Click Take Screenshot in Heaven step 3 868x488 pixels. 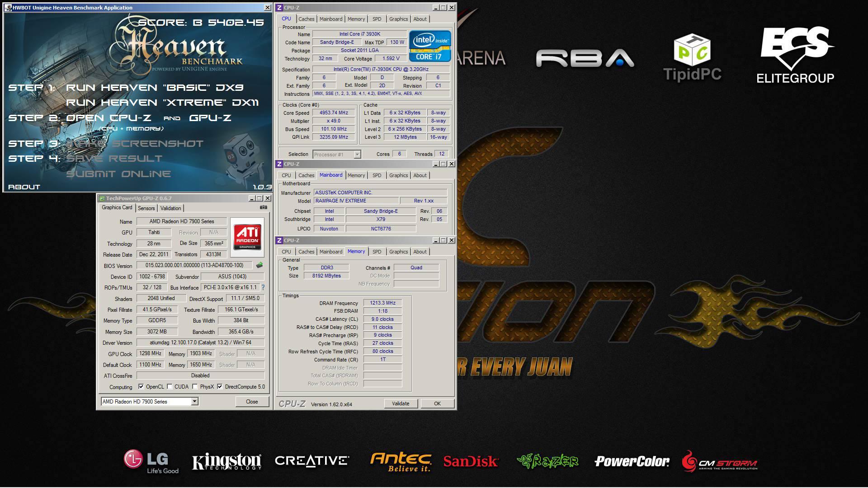(x=135, y=144)
